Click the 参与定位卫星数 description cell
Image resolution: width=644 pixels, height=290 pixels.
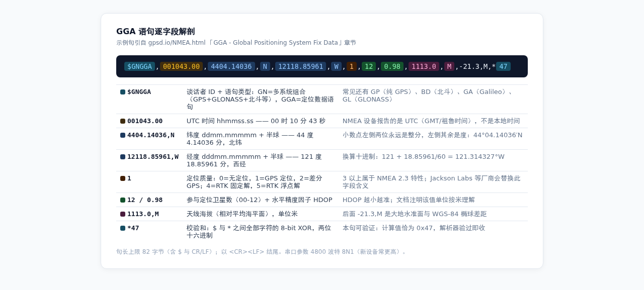pos(260,200)
